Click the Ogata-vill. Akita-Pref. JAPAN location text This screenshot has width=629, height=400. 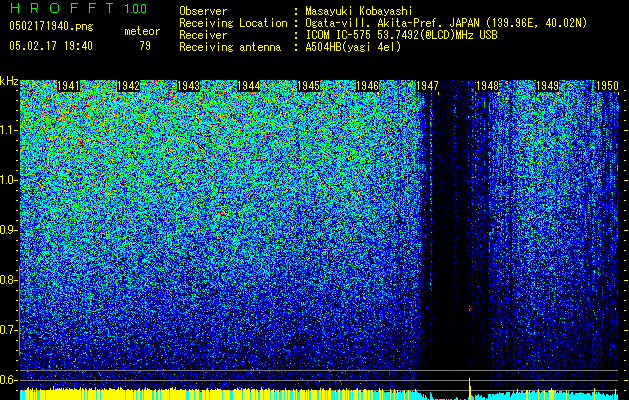(x=446, y=23)
